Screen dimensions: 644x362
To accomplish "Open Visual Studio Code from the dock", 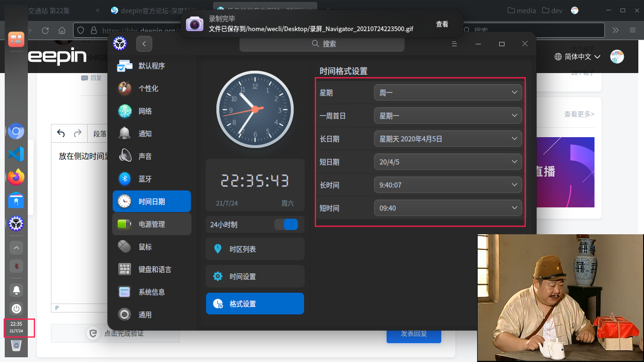I will (17, 154).
